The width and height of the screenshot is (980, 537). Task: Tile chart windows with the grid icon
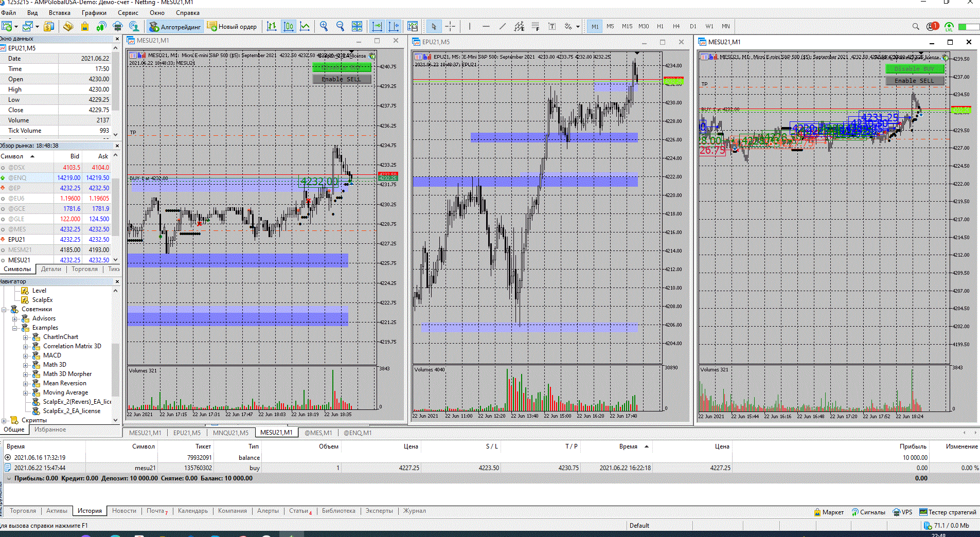coord(357,26)
